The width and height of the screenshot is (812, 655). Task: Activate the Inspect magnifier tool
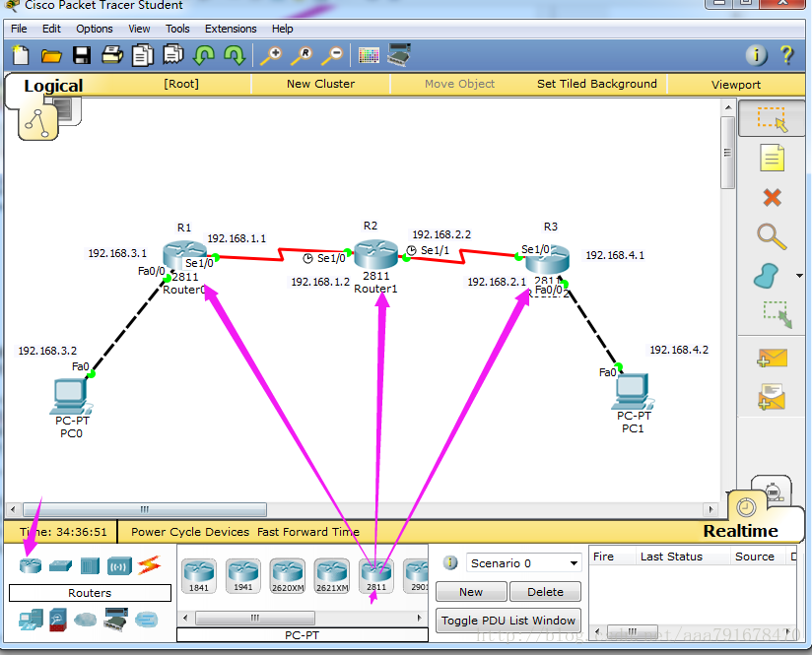772,237
